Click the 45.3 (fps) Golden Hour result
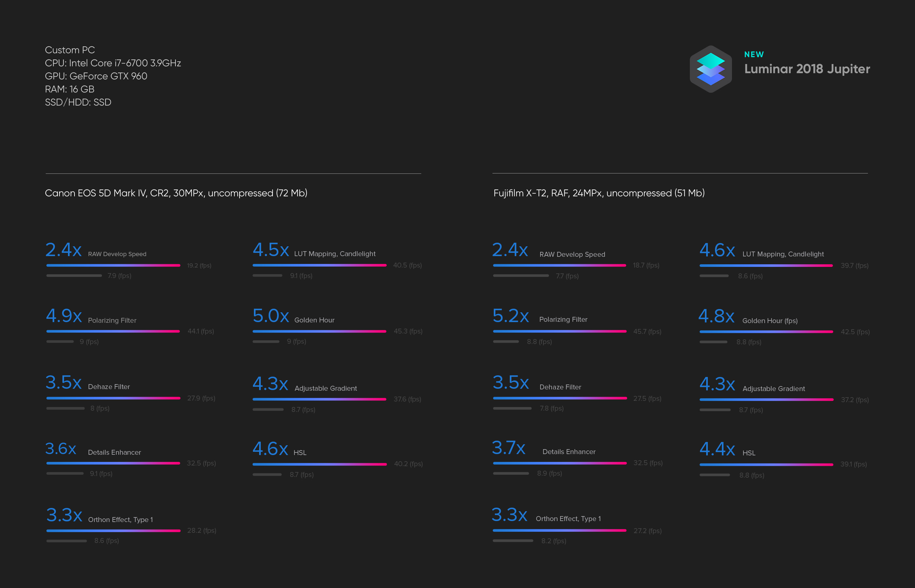 (408, 331)
